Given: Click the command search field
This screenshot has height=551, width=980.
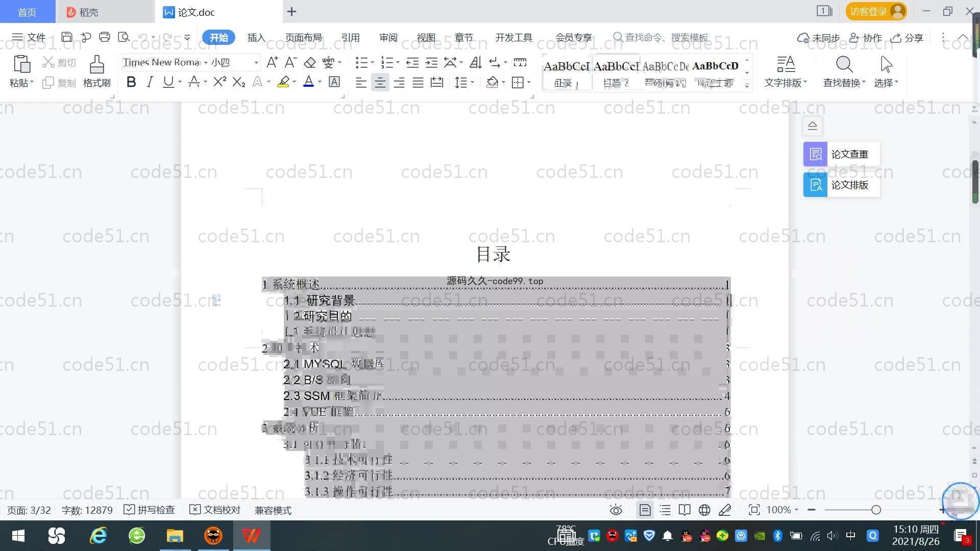Looking at the screenshot, I should point(661,37).
